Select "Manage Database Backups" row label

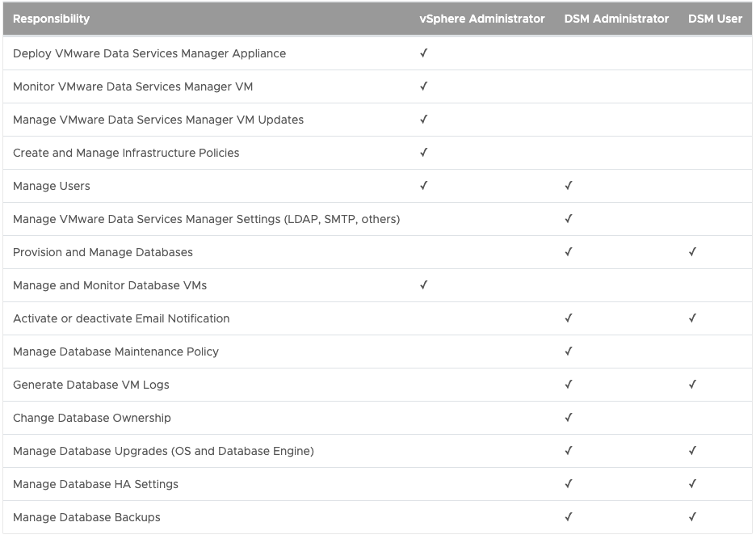86,517
